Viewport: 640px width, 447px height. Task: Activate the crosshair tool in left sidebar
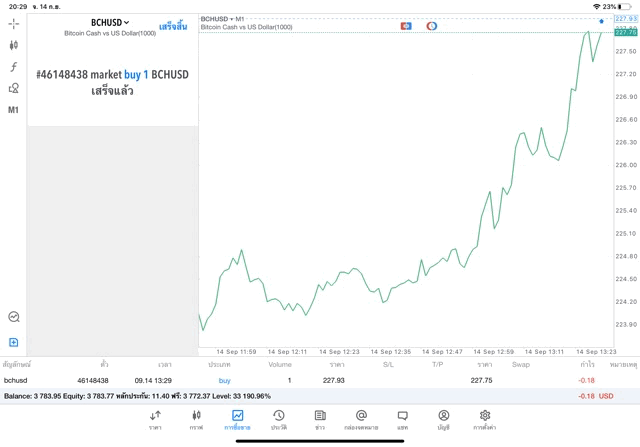(13, 24)
